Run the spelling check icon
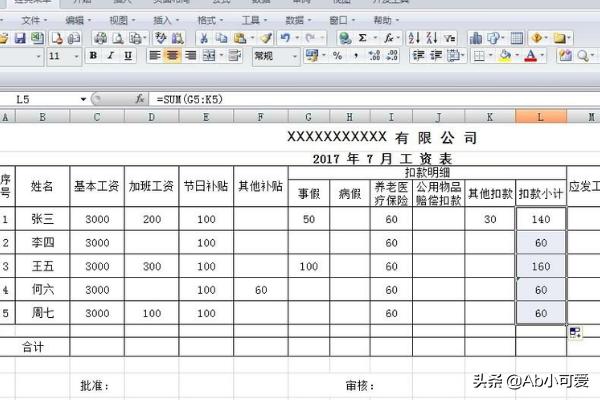Screen dimensions: 600x400 point(160,38)
